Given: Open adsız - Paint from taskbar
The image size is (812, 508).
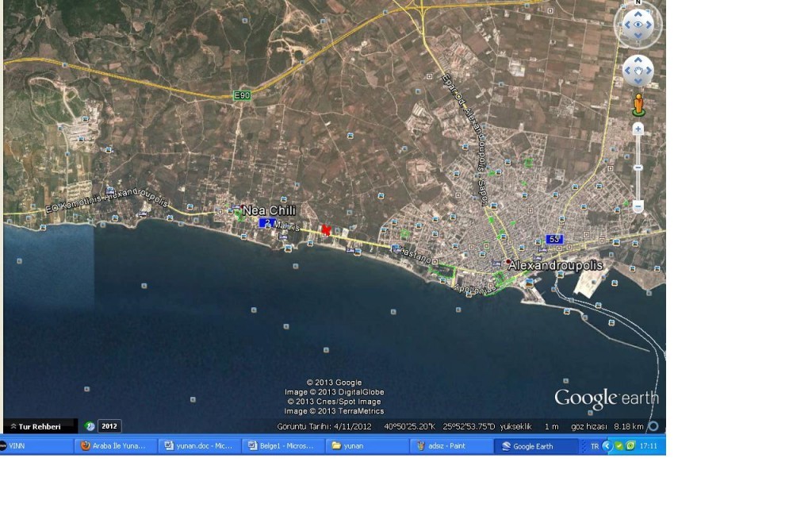Looking at the screenshot, I should click(x=448, y=446).
